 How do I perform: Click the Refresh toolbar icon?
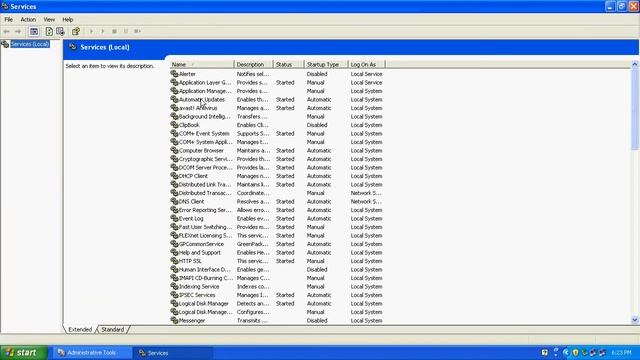[49, 31]
